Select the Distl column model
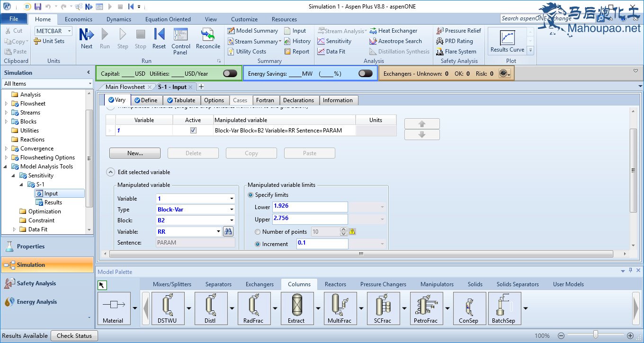 coord(211,309)
